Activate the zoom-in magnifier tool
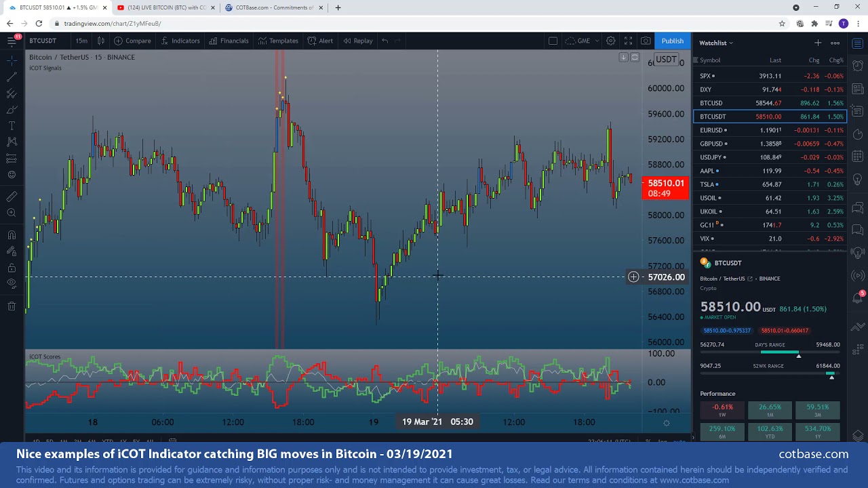868x488 pixels. pos(12,213)
